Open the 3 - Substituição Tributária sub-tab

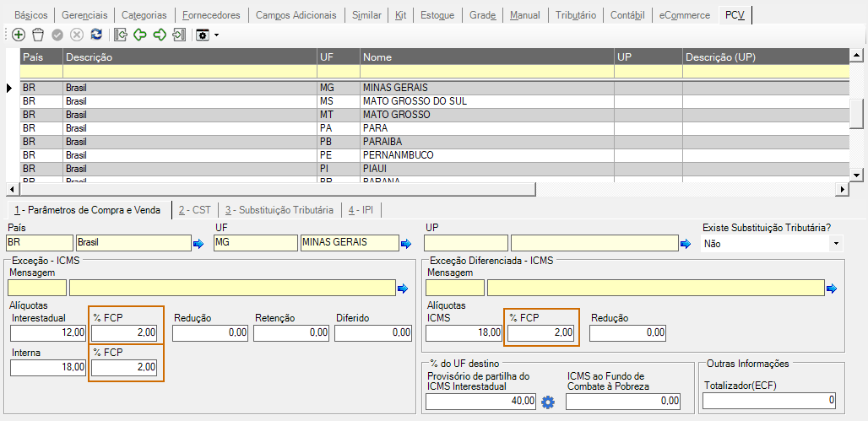click(279, 210)
